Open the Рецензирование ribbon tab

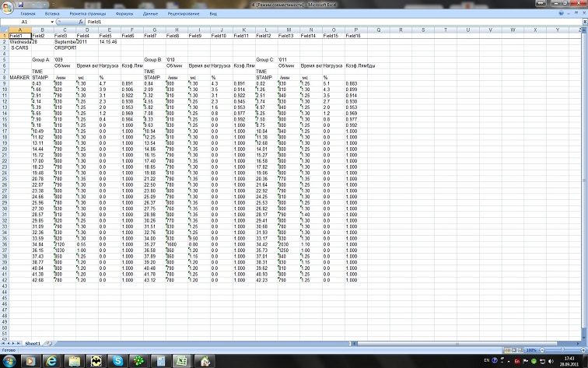tap(184, 13)
